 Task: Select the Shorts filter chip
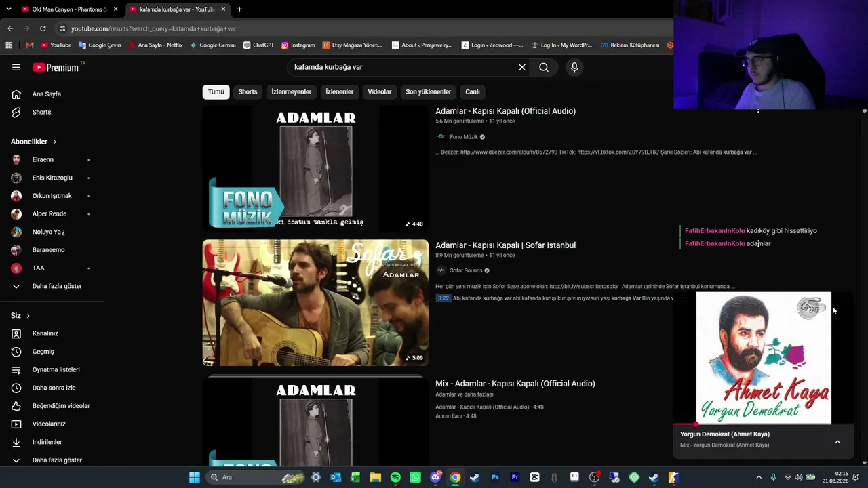(248, 91)
